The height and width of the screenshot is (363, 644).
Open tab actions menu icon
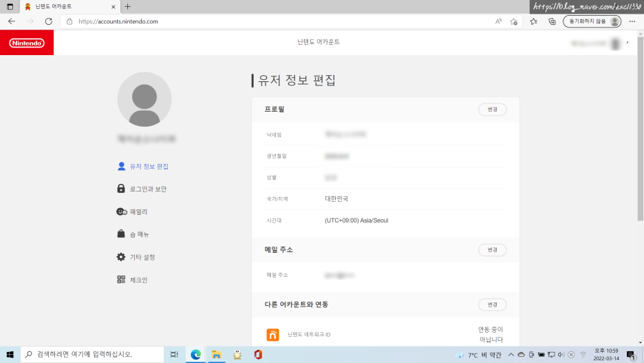(x=10, y=7)
